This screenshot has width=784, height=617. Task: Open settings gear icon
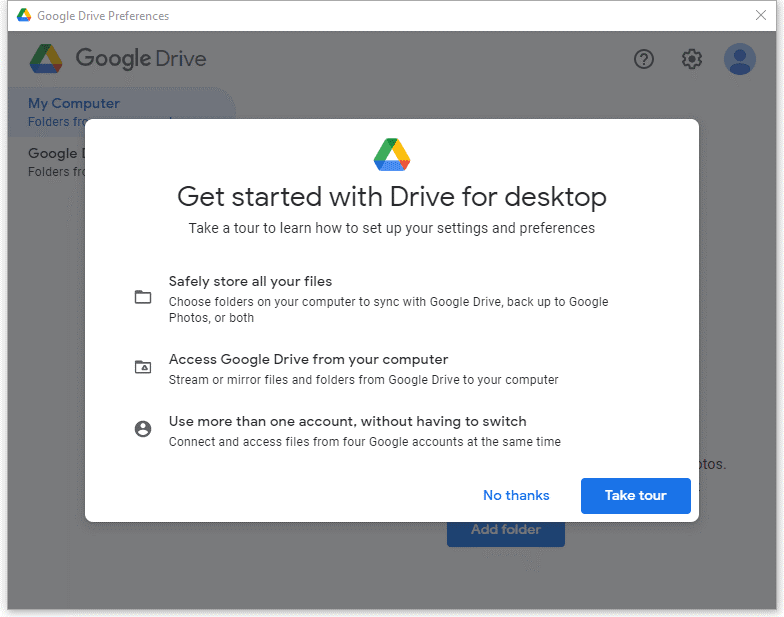[692, 59]
